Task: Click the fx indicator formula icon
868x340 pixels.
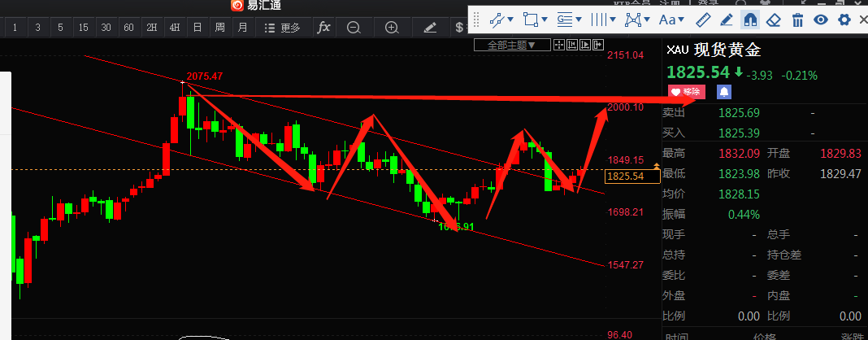Action: coord(323,27)
